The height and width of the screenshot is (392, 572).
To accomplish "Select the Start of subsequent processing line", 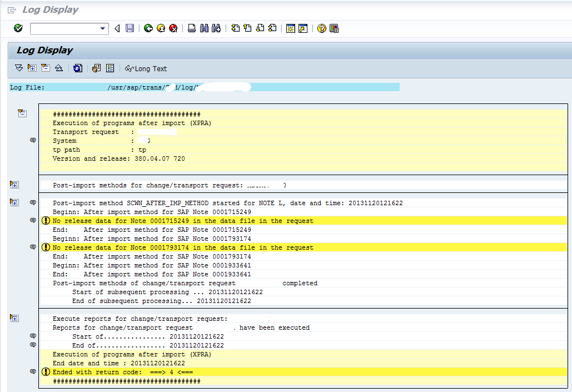I will coord(304,292).
